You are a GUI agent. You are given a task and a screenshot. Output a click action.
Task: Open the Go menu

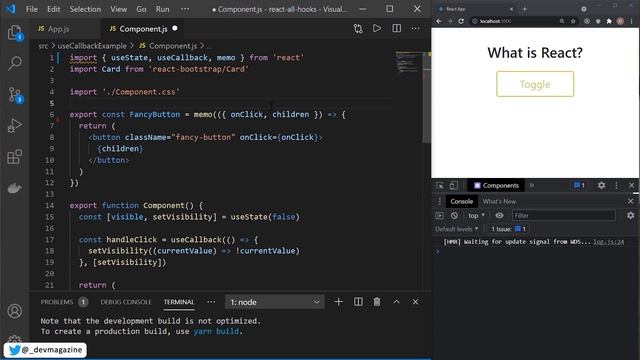pyautogui.click(x=141, y=9)
